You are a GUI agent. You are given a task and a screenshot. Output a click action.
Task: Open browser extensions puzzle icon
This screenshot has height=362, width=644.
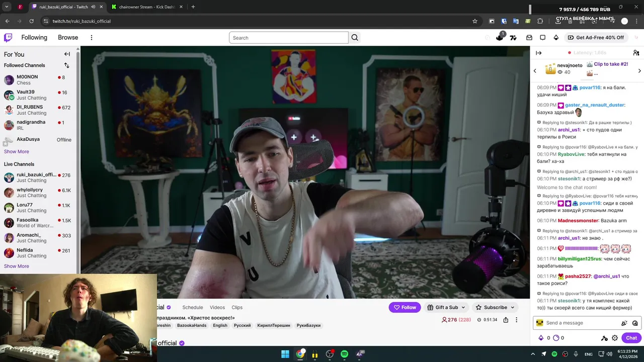[540, 21]
